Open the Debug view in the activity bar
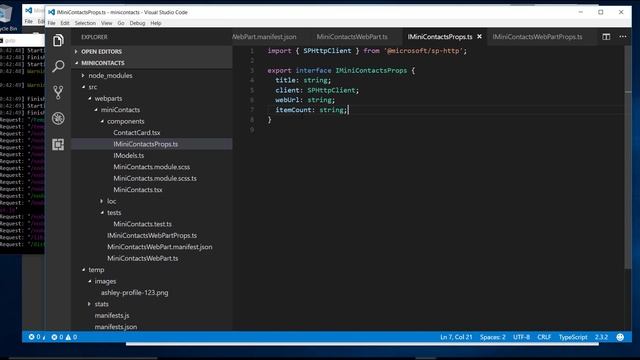Screen dimensions: 640x360 coord(58,118)
